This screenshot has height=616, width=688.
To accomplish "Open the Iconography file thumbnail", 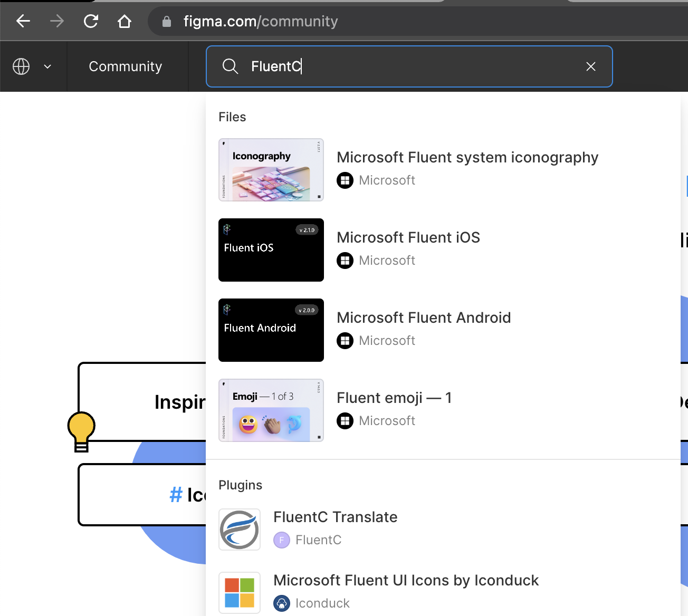I will pyautogui.click(x=271, y=170).
